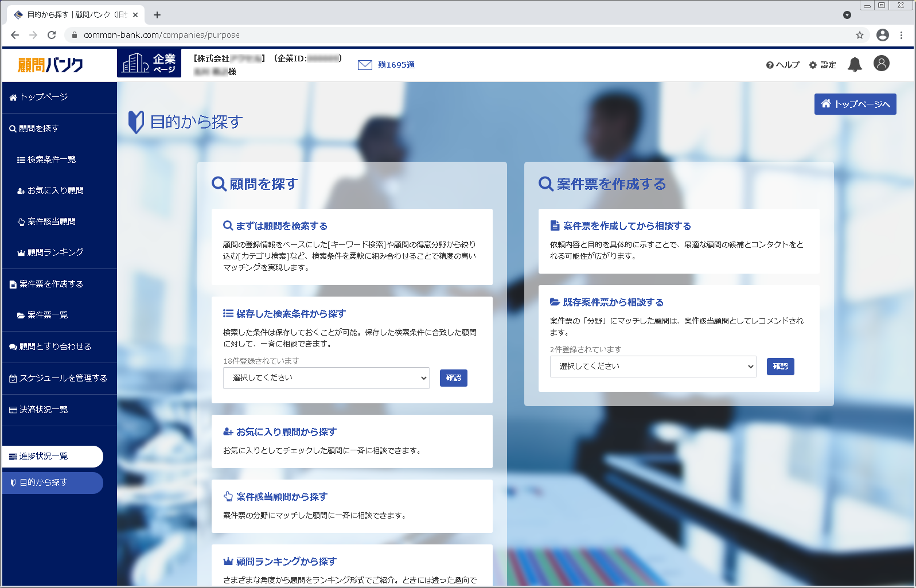The width and height of the screenshot is (916, 588).
Task: Open Chrome profile icon
Action: tap(883, 35)
